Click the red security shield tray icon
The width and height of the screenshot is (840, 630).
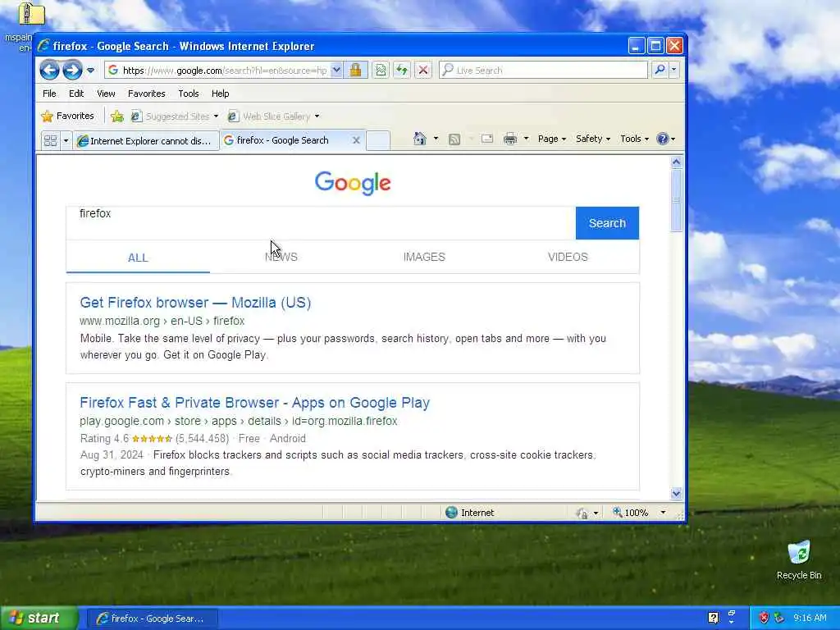pyautogui.click(x=764, y=618)
